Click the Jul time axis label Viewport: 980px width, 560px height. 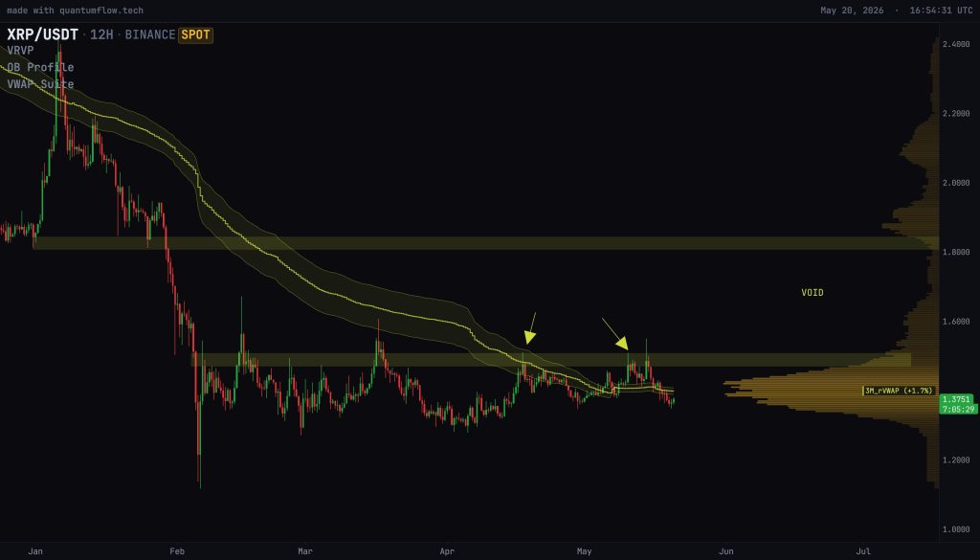pos(863,551)
